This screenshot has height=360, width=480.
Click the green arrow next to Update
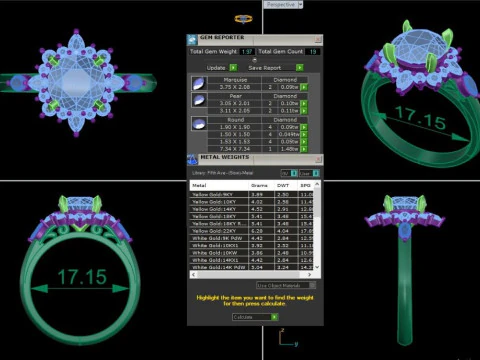pyautogui.click(x=233, y=68)
